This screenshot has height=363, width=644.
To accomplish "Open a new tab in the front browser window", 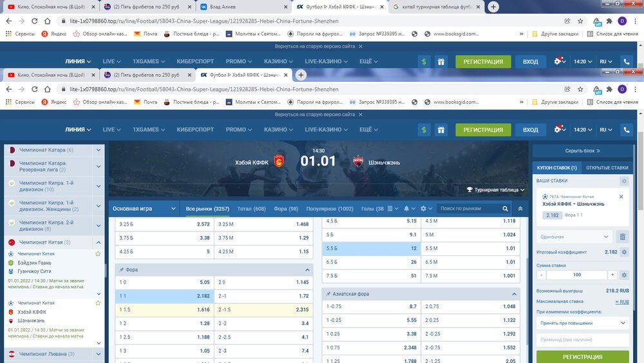I will (301, 75).
